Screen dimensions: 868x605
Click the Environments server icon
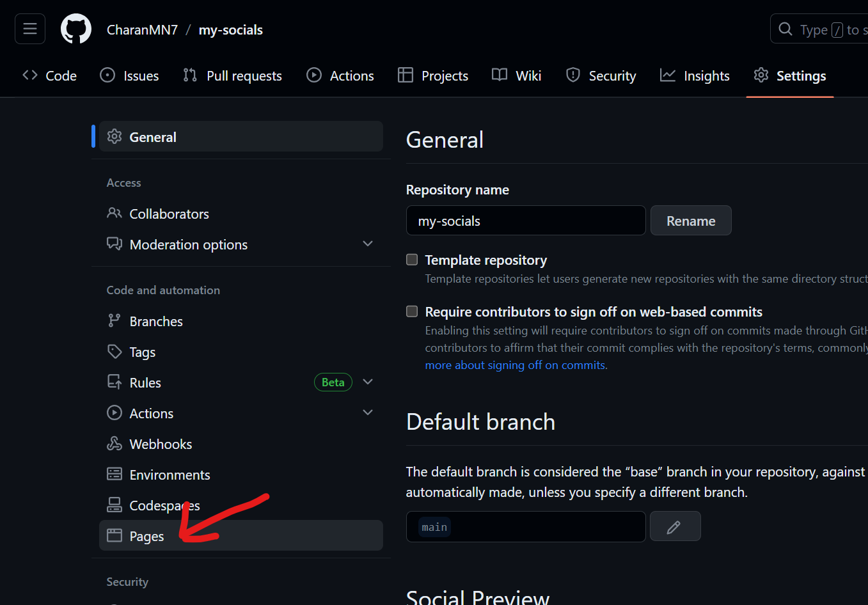(114, 474)
